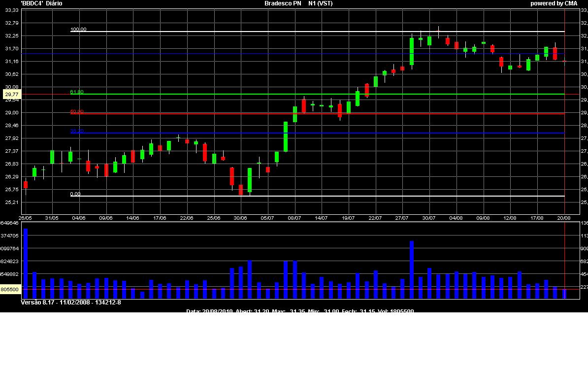Click the tall green candle after 27/07
Image resolution: width=588 pixels, height=370 pixels.
412,51
